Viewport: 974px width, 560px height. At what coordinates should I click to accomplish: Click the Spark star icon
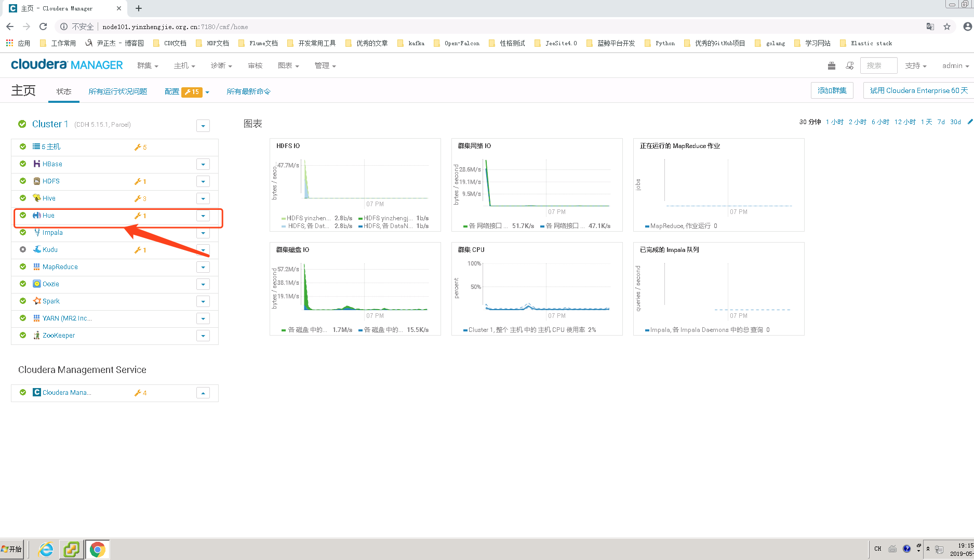[36, 301]
